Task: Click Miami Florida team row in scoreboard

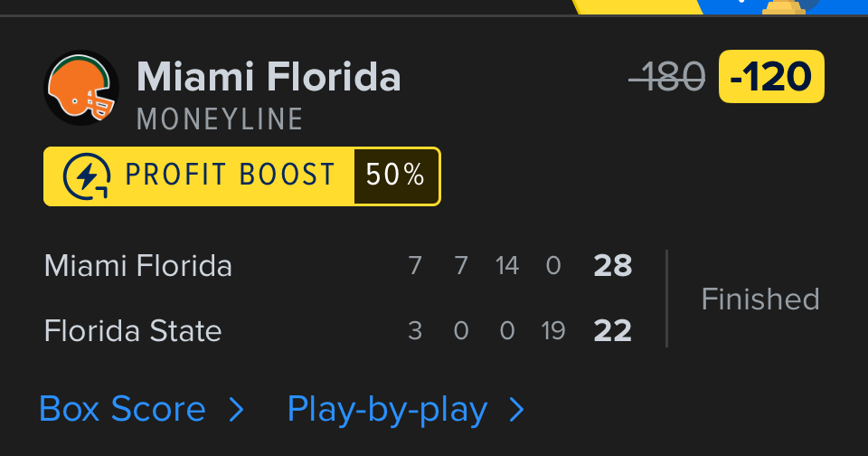Action: coord(138,266)
